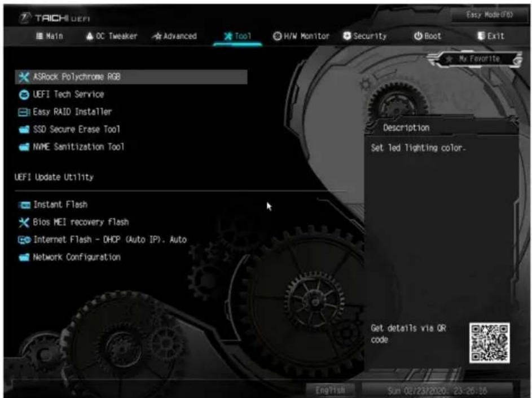Click the Security tab shield icon

click(x=347, y=36)
